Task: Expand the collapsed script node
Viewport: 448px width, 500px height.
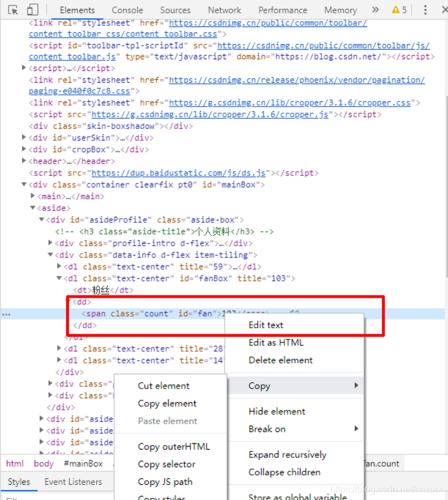Action: pos(23,67)
